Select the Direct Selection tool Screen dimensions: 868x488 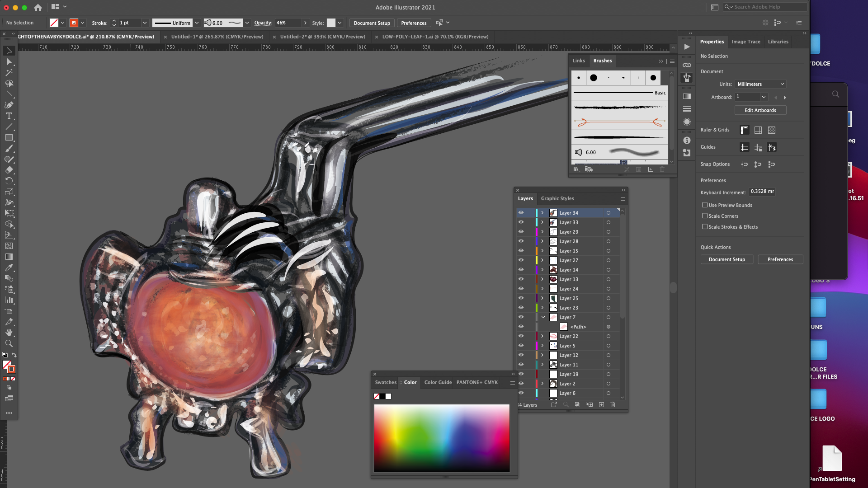tap(9, 61)
